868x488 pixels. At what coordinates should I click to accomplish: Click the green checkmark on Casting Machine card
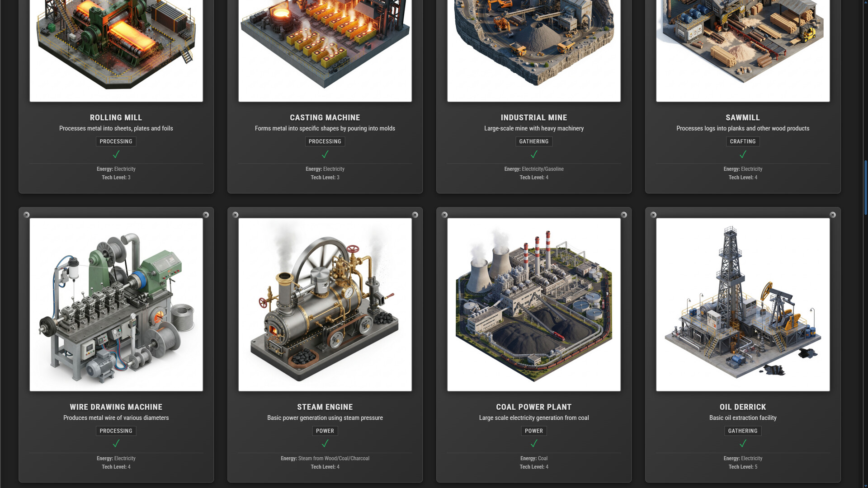point(325,154)
